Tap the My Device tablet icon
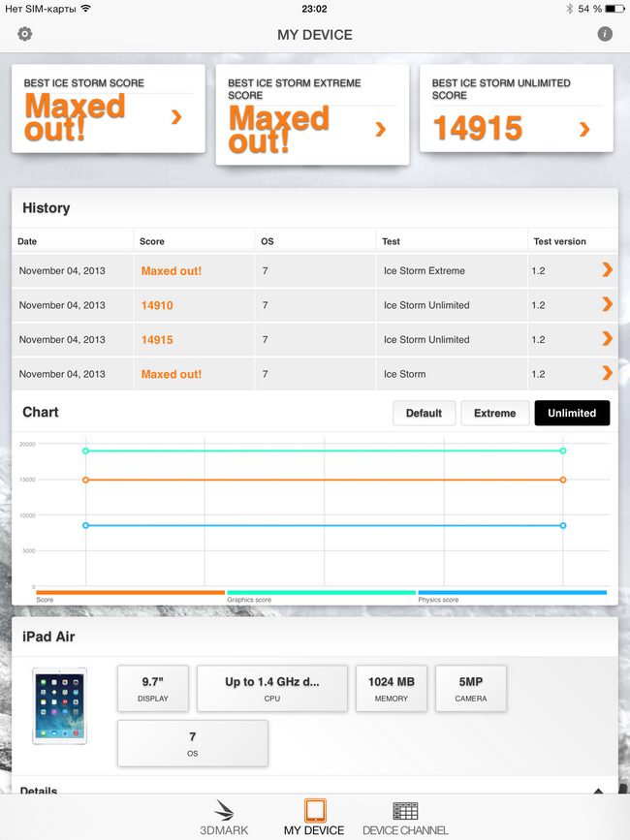 [x=314, y=811]
